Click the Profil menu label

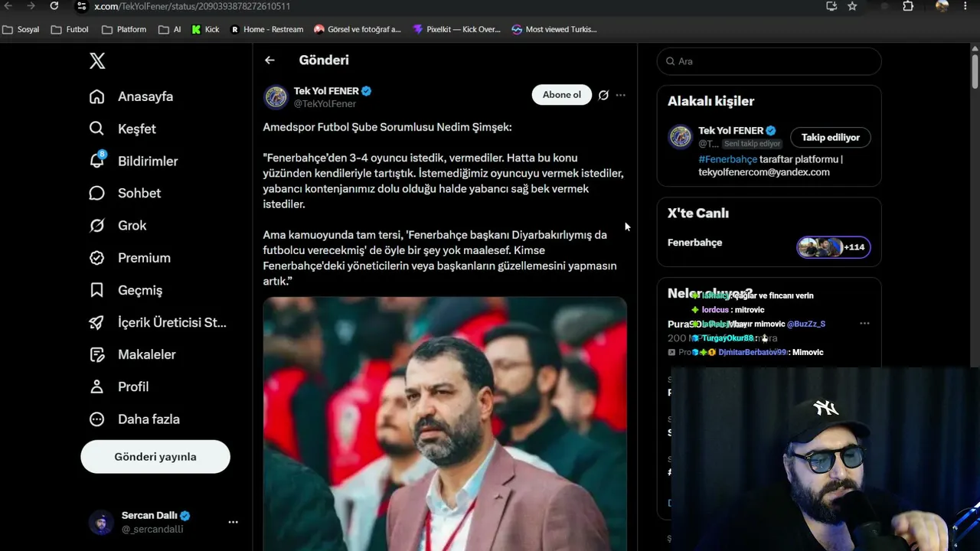point(133,386)
